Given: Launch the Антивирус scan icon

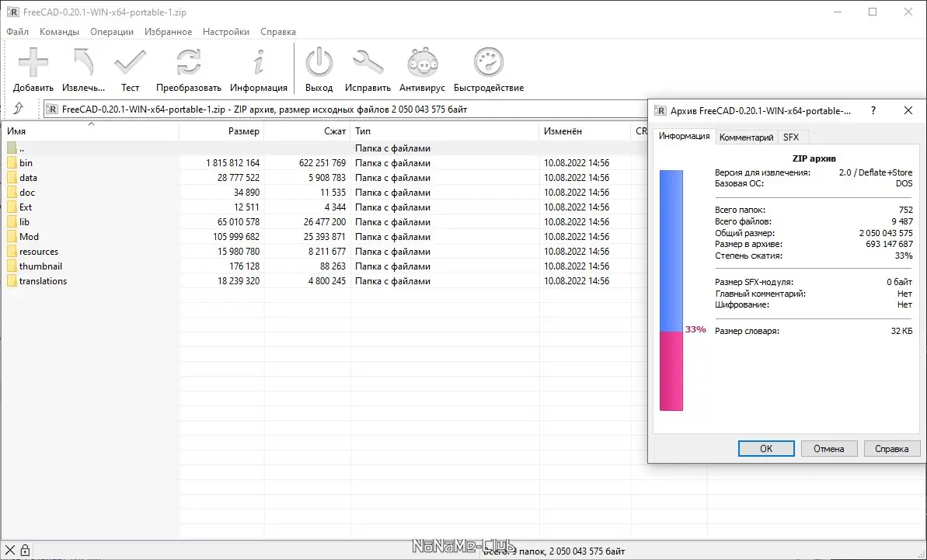Looking at the screenshot, I should [x=422, y=62].
